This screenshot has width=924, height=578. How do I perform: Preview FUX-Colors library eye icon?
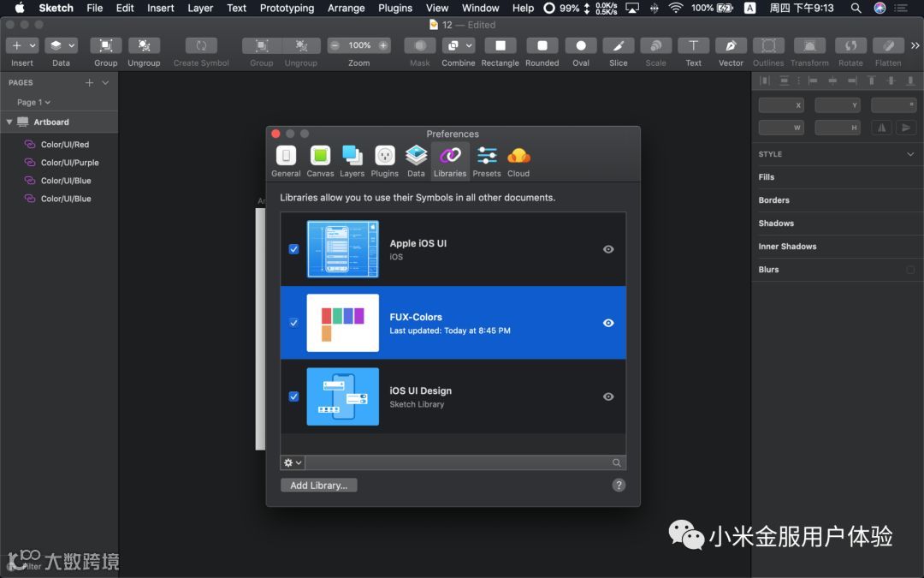pos(609,323)
